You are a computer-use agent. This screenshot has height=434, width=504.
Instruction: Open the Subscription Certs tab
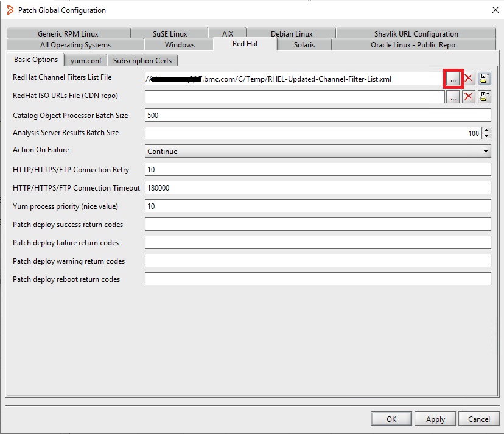pos(142,60)
